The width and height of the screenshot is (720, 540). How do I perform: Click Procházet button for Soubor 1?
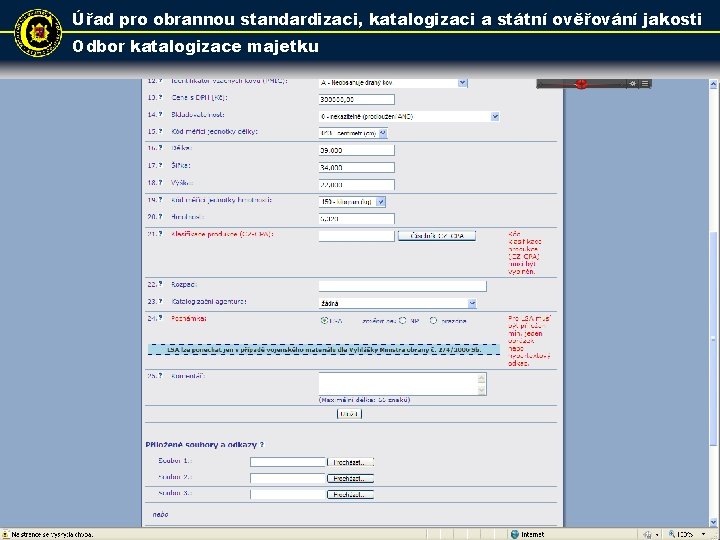pyautogui.click(x=350, y=462)
